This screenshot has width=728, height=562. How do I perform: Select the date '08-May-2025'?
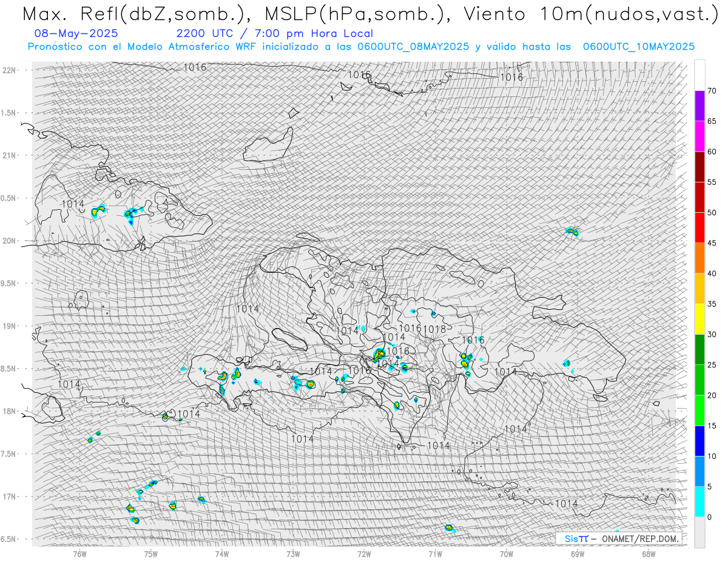tap(76, 33)
